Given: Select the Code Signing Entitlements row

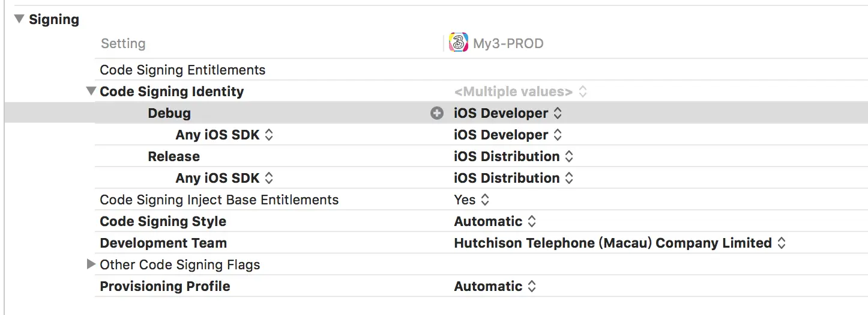Looking at the screenshot, I should click(481, 70).
